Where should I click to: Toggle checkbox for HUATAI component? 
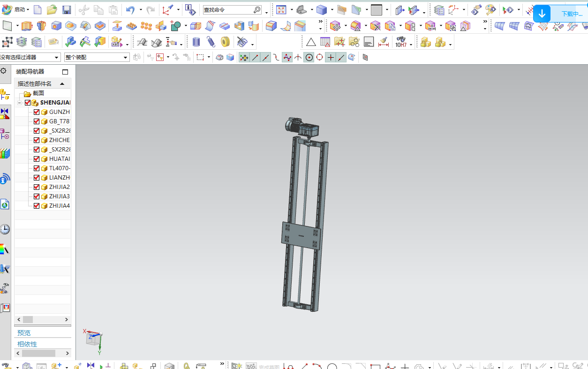coord(37,159)
